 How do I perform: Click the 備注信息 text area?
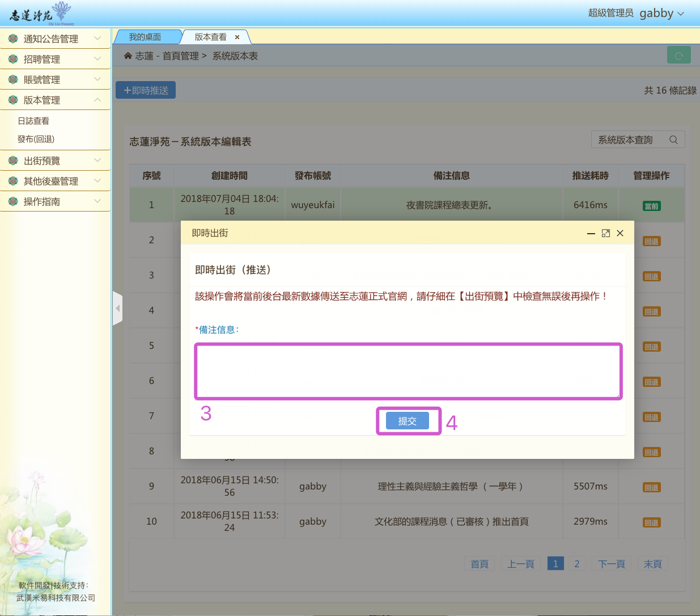point(408,371)
